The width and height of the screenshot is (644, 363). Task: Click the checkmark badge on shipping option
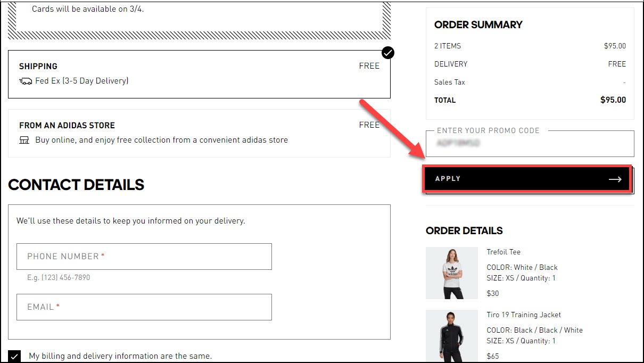pyautogui.click(x=387, y=53)
